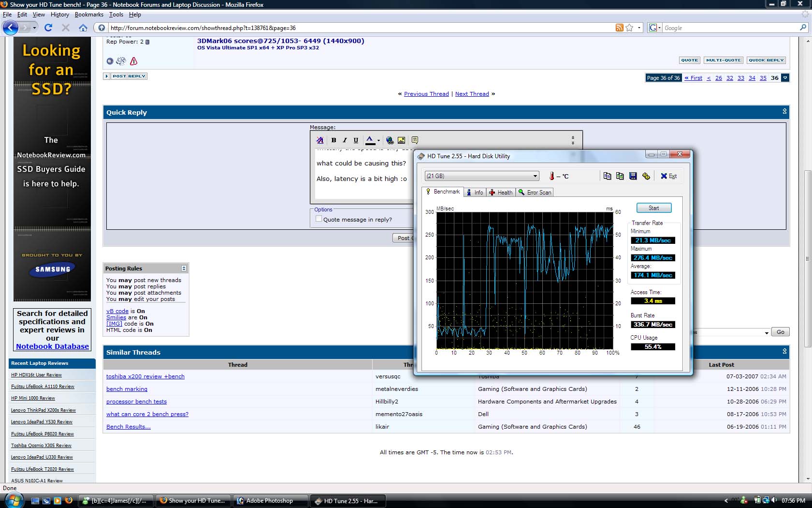812x508 pixels.
Task: Reload the current page
Action: (x=48, y=28)
